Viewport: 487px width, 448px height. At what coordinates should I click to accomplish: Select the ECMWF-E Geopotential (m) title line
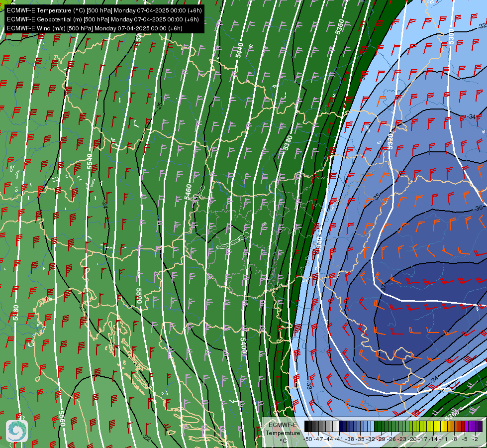103,19
